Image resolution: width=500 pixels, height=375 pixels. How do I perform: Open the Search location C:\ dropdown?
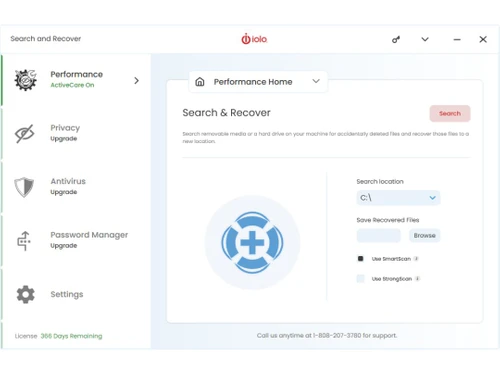398,198
